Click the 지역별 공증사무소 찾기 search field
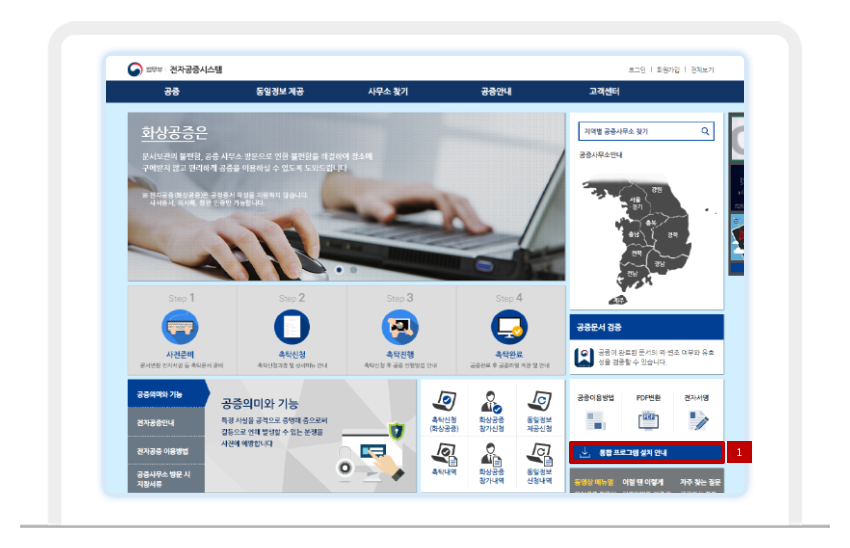The width and height of the screenshot is (850, 548). (x=636, y=131)
